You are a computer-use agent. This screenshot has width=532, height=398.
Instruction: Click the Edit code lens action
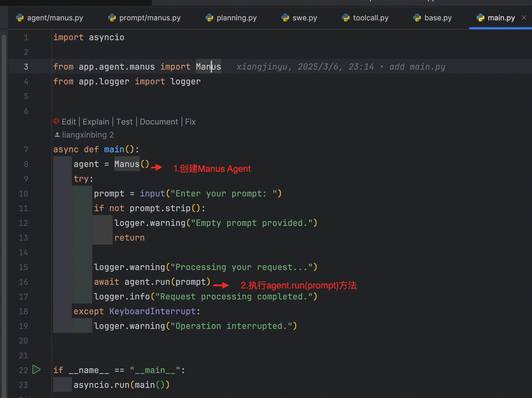click(69, 121)
